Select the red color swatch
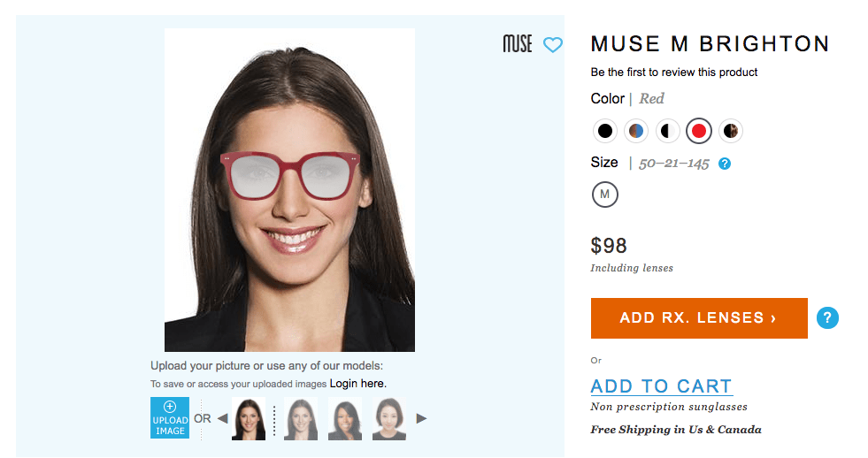868x458 pixels. [x=699, y=131]
